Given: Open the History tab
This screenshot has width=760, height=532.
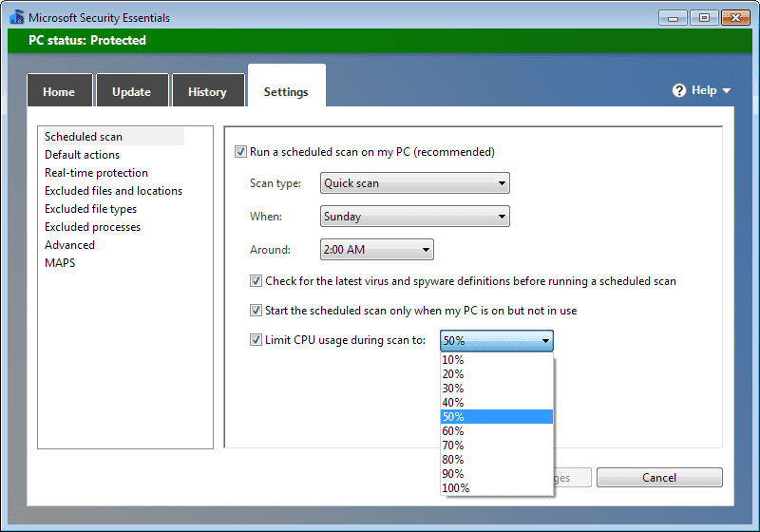Looking at the screenshot, I should (x=208, y=90).
